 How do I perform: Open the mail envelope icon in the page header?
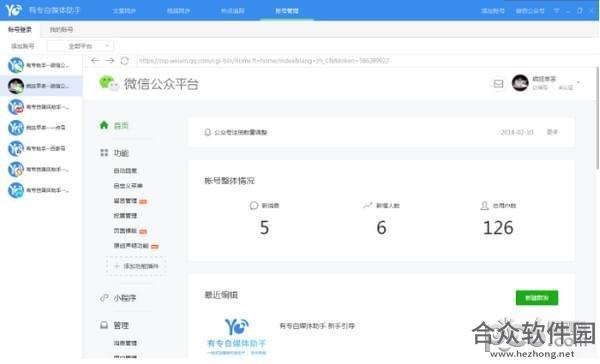point(498,83)
